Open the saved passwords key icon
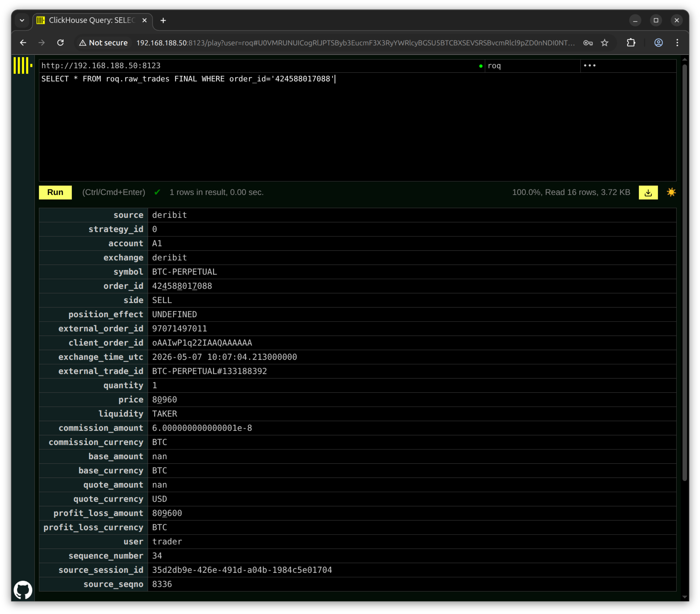 coord(588,43)
